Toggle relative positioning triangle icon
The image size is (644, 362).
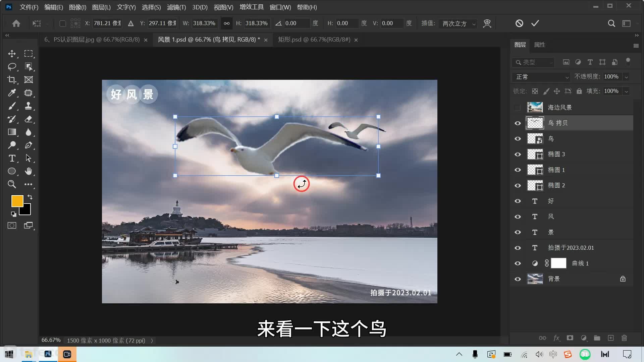(131, 23)
